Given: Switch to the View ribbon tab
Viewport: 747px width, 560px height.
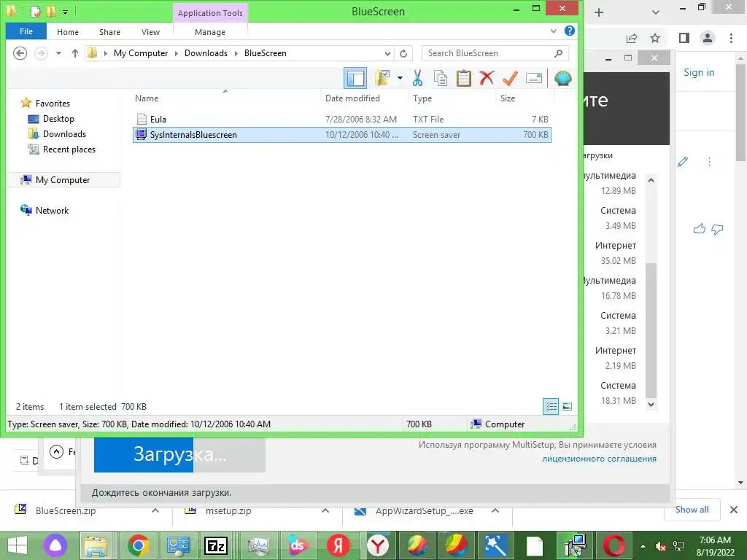Looking at the screenshot, I should (x=150, y=32).
